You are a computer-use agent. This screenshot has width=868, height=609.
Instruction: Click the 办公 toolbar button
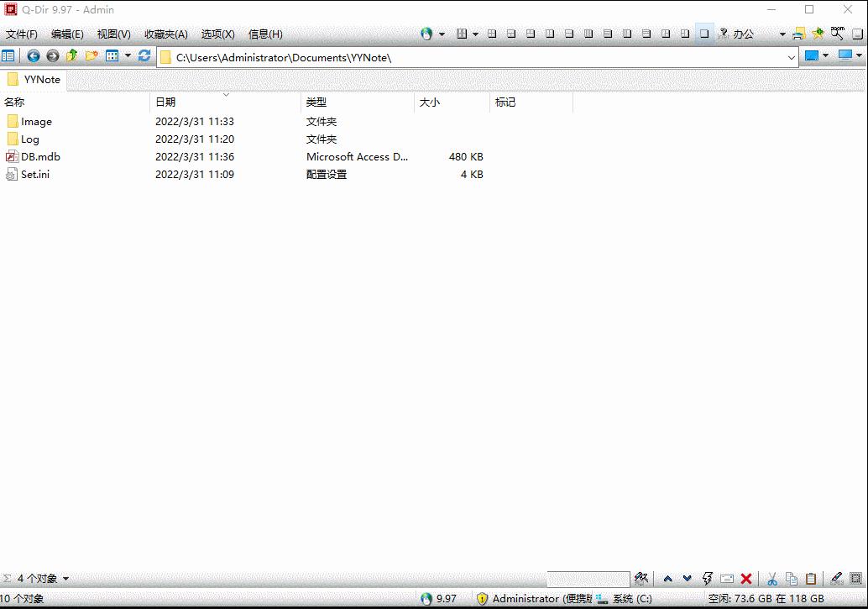(742, 34)
